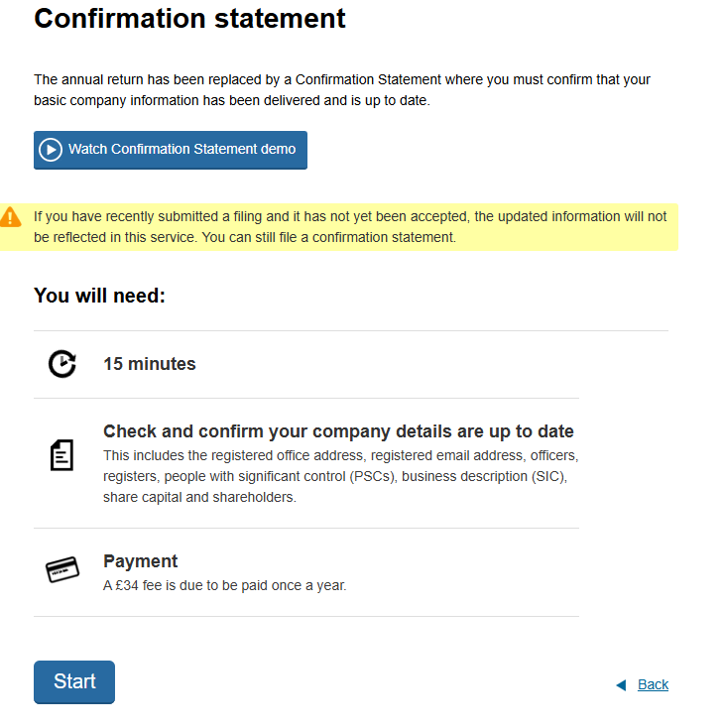Click the '15 minutes' label
The width and height of the screenshot is (725, 728).
150,364
